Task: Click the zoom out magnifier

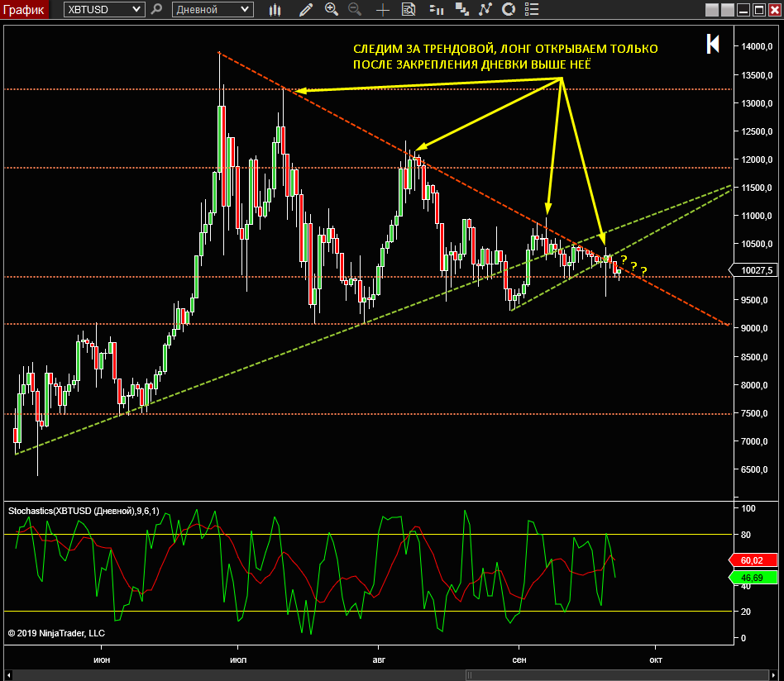Action: [355, 9]
